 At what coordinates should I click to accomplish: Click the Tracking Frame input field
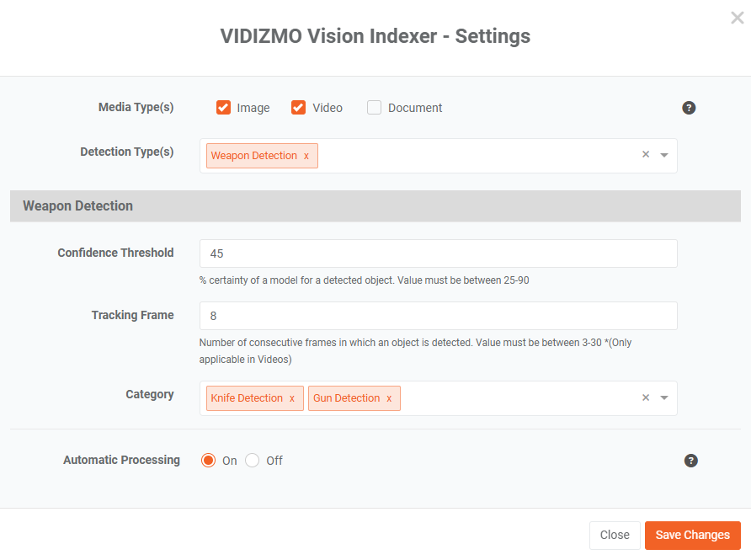click(439, 316)
